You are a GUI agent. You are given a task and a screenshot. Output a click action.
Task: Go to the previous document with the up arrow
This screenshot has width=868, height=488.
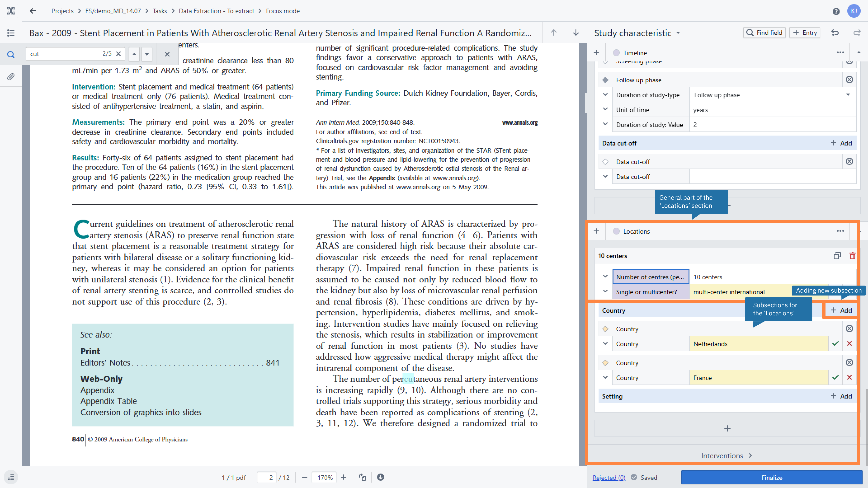coord(554,33)
